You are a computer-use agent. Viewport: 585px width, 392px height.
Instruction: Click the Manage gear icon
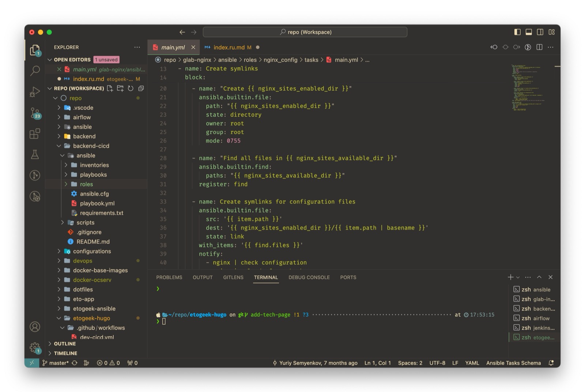(35, 347)
